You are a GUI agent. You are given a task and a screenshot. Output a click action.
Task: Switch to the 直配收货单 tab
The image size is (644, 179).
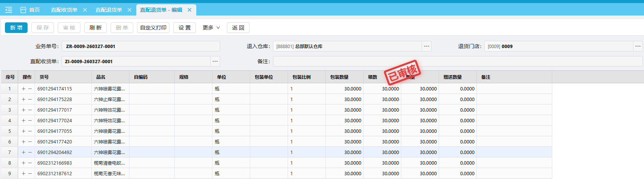[x=64, y=10]
